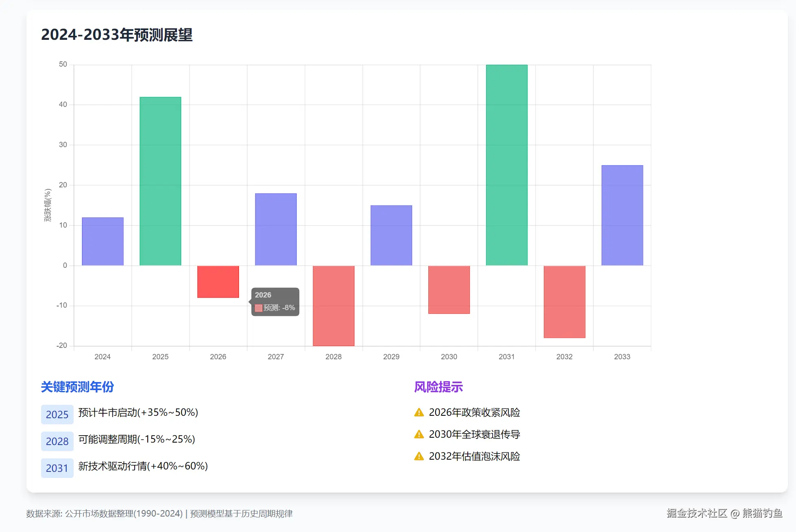This screenshot has width=796, height=532.
Task: Click the 预计牛市启动(+35%~50%) text
Action: click(x=137, y=412)
